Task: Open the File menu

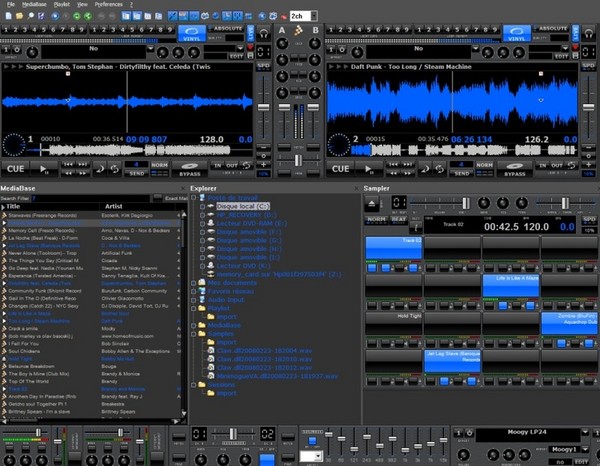Action: point(11,4)
